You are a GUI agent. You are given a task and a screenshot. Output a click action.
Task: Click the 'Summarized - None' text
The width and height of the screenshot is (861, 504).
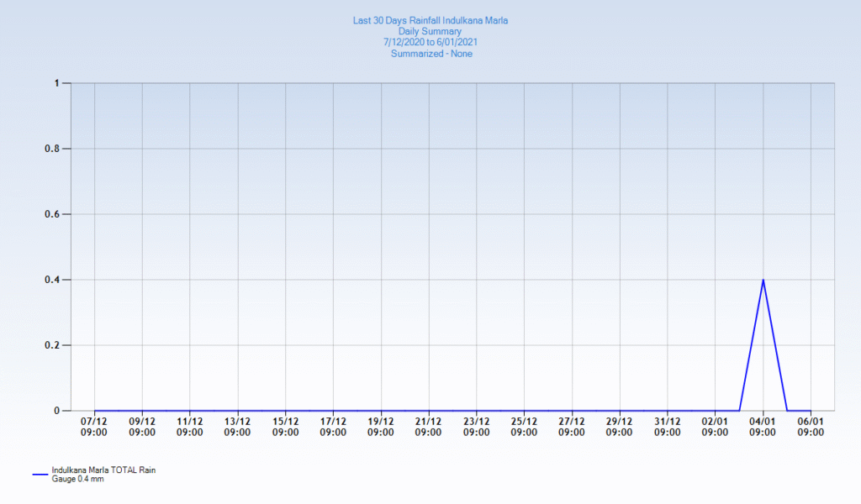(x=431, y=54)
